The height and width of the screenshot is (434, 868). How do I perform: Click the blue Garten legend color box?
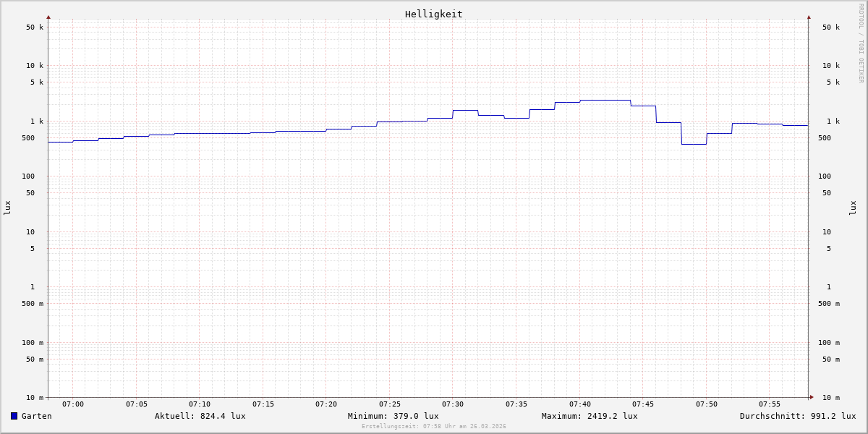click(x=14, y=416)
